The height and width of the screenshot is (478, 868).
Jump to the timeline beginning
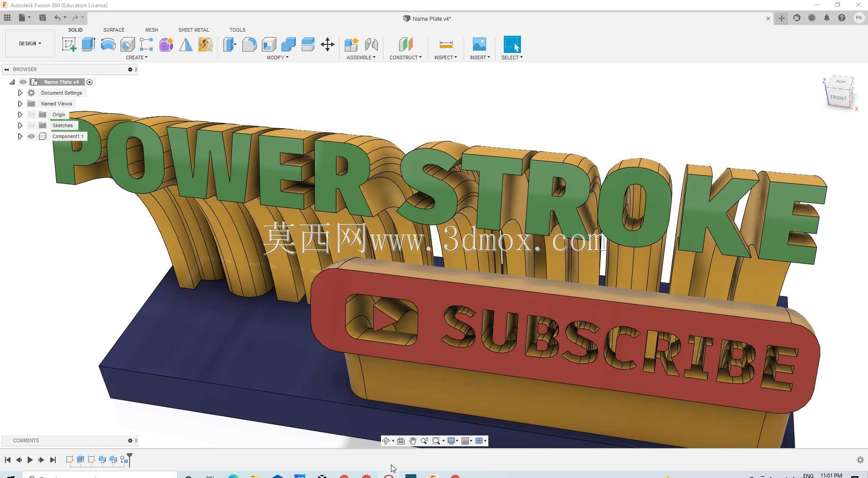click(x=8, y=460)
